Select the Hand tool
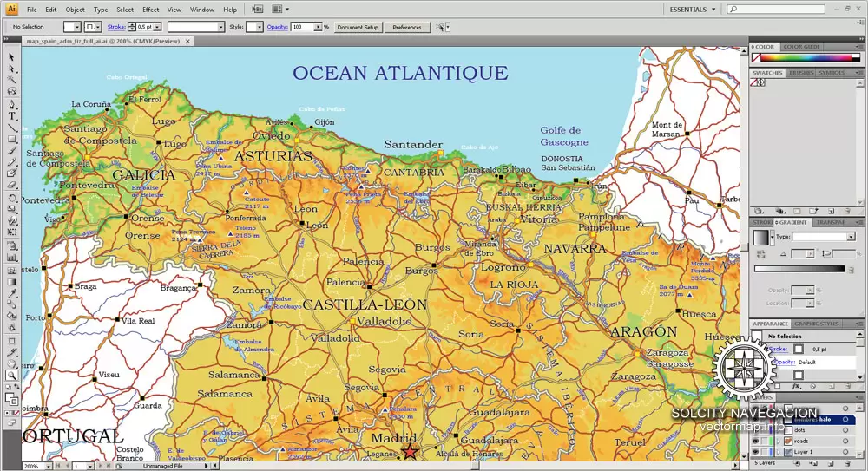 11,363
